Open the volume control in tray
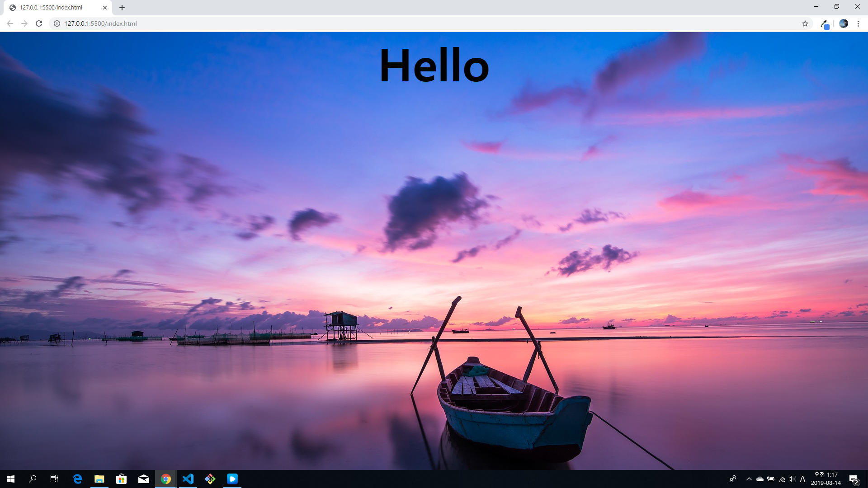Image resolution: width=868 pixels, height=488 pixels. pyautogui.click(x=792, y=479)
